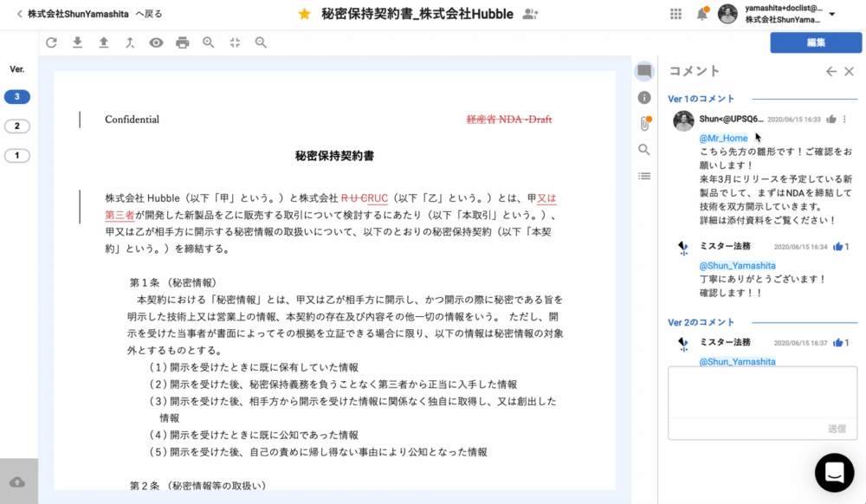Click the 送信 send button
Image resolution: width=866 pixels, height=504 pixels.
click(837, 429)
